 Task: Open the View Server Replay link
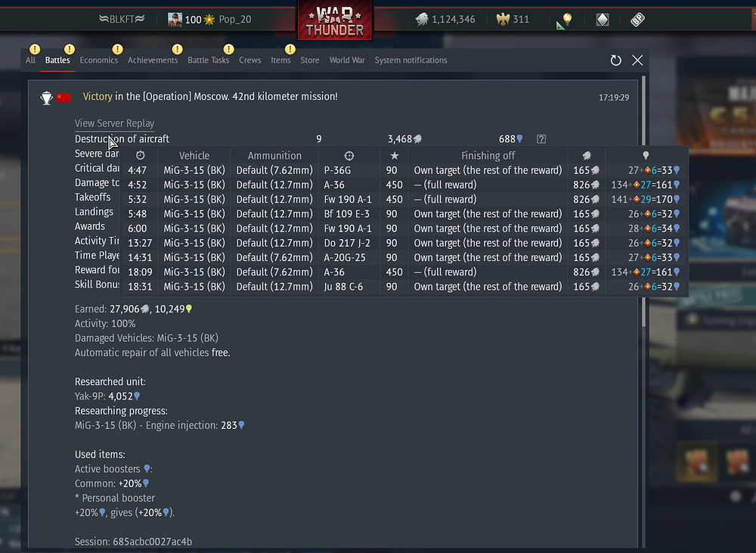[x=114, y=123]
